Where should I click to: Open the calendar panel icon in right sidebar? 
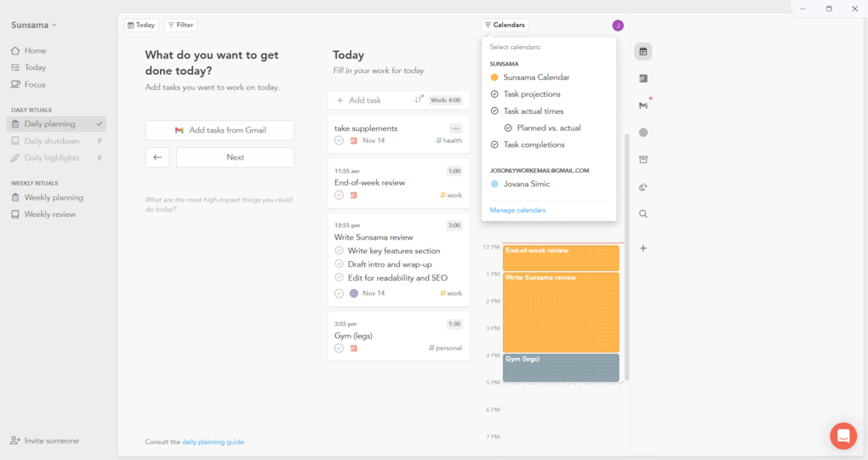pos(642,51)
